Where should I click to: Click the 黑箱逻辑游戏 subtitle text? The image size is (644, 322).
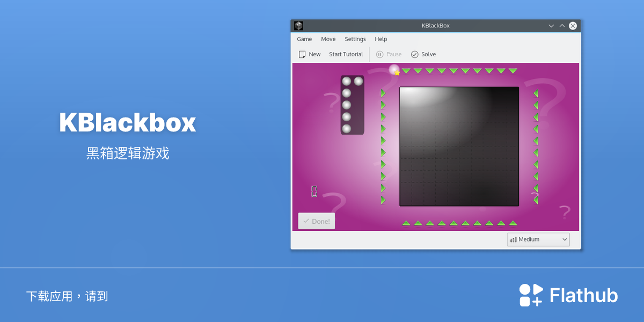(128, 153)
